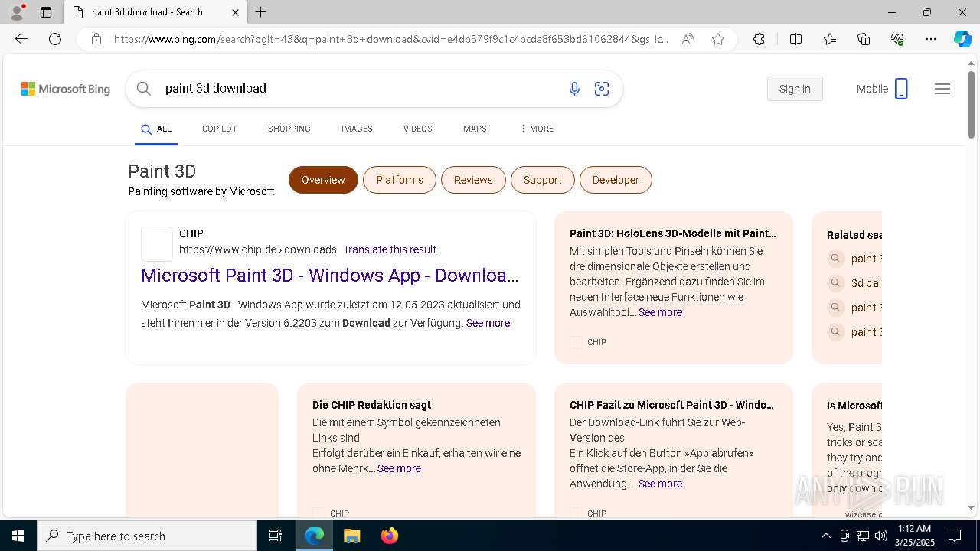Switch to the MAPS tab
This screenshot has height=551, width=980.
[x=475, y=129]
